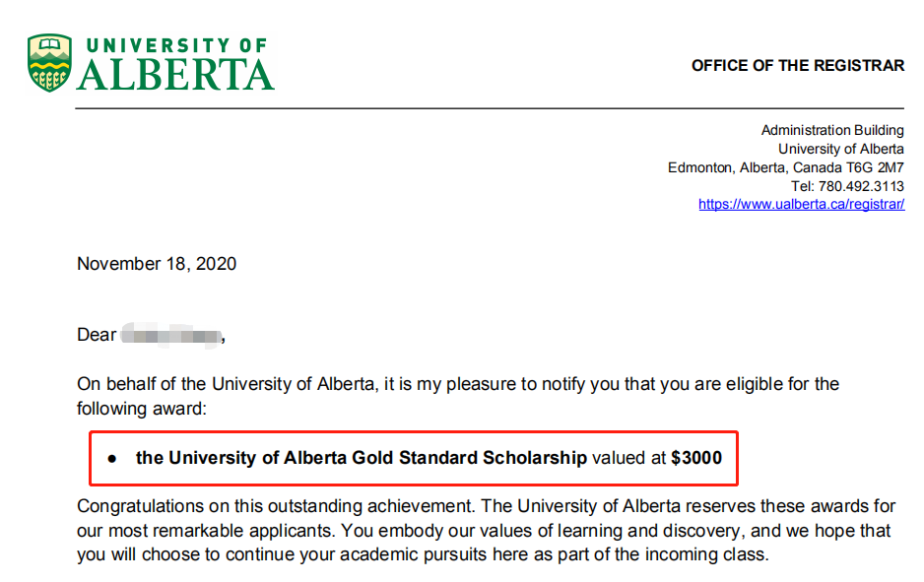Click the green ALBERTA wordmark

click(x=175, y=75)
